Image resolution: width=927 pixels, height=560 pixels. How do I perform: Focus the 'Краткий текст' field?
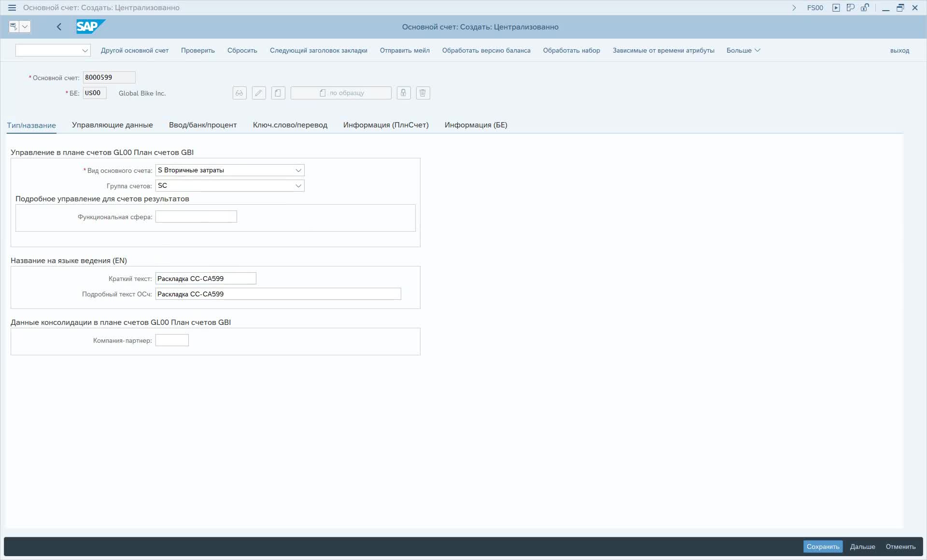pos(206,279)
